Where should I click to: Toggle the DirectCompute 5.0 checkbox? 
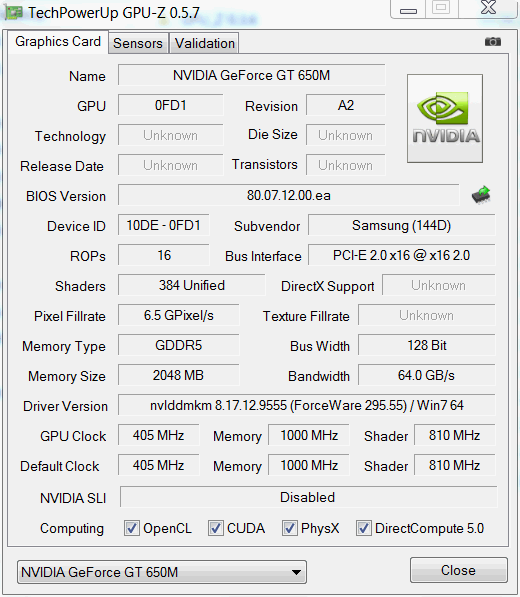pos(364,528)
